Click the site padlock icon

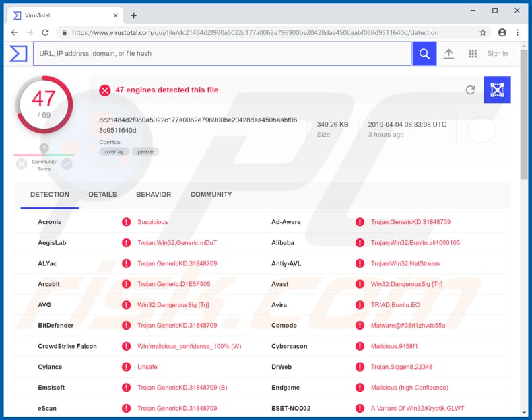64,32
